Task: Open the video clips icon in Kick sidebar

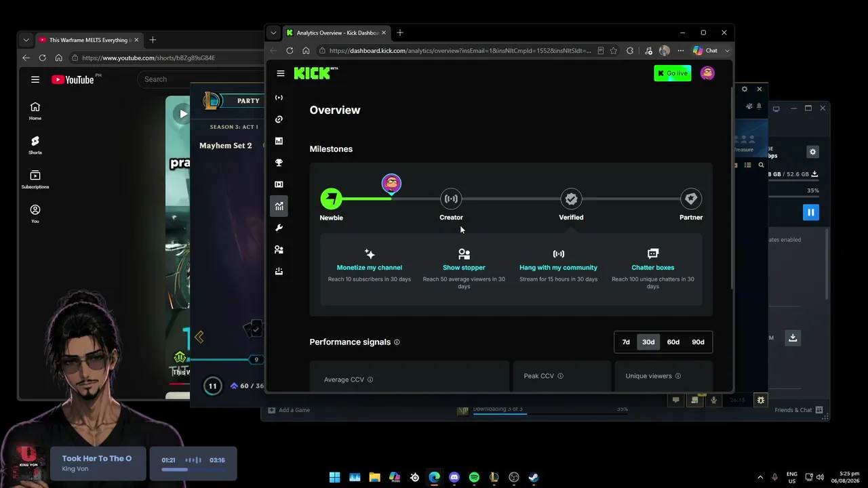Action: 279,184
